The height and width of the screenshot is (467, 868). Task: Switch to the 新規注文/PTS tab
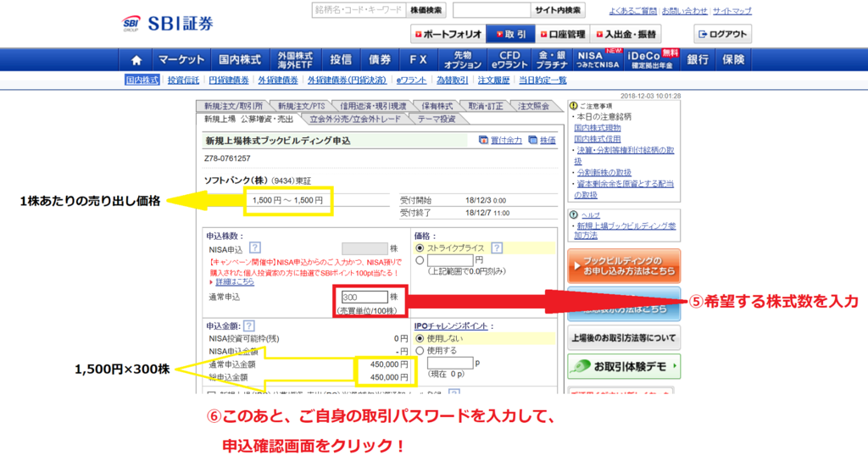[x=301, y=106]
